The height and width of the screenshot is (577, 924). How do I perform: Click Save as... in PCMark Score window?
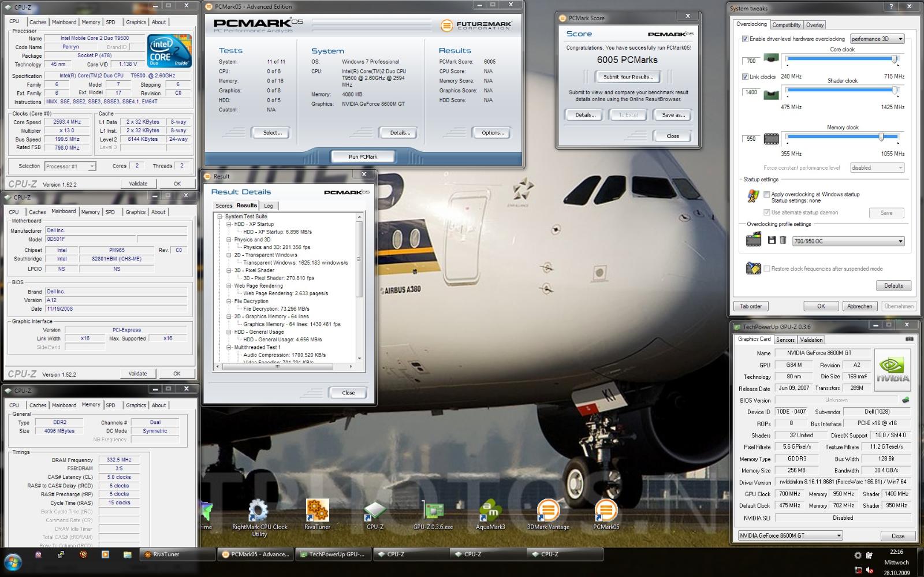[673, 115]
